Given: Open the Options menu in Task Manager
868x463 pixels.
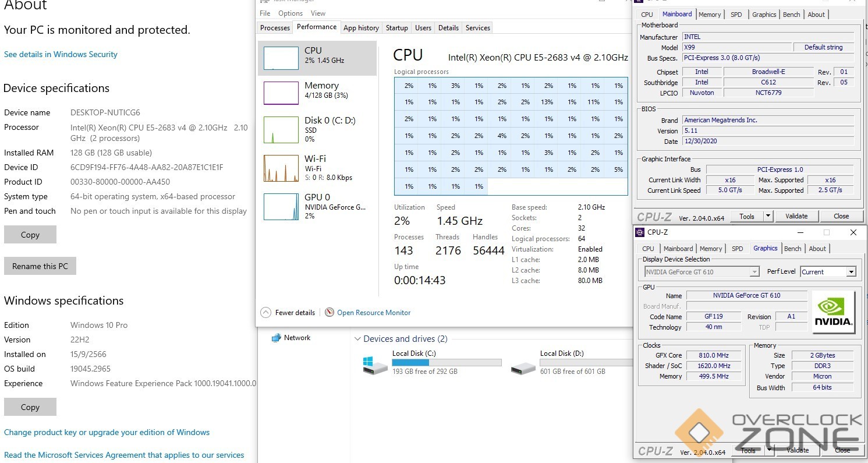Looking at the screenshot, I should tap(290, 13).
